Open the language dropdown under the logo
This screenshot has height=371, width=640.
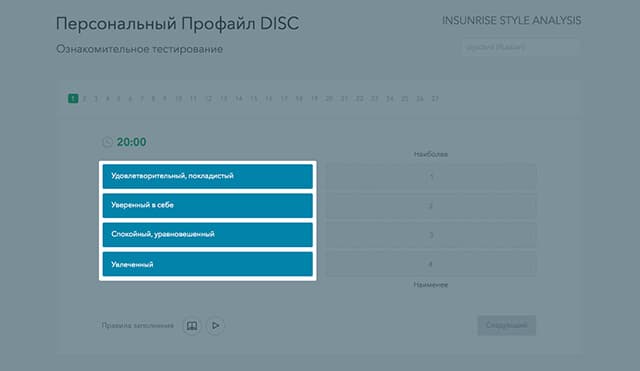pos(520,47)
